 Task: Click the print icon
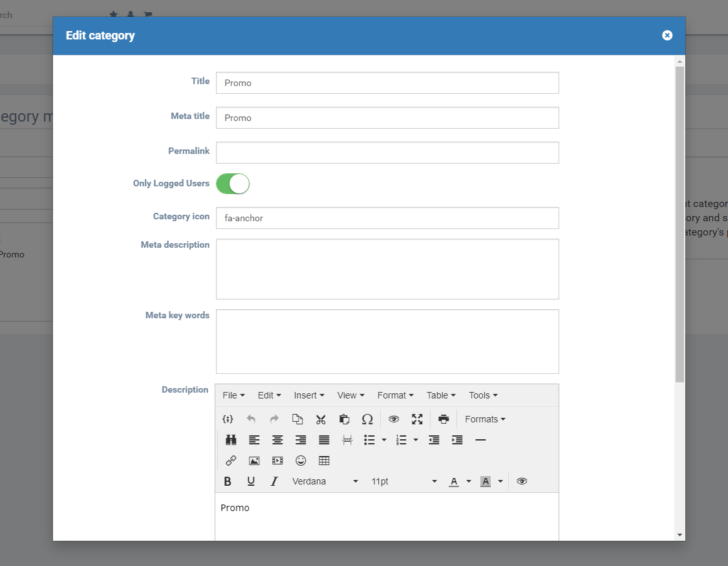click(444, 419)
